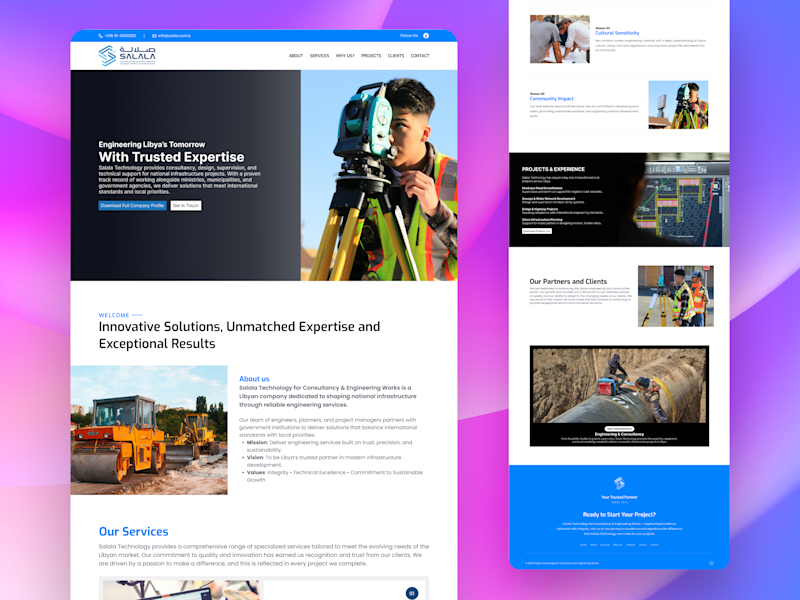Viewport: 800px width, 600px height.
Task: Click the 01 number badge on the service card
Action: tap(412, 593)
